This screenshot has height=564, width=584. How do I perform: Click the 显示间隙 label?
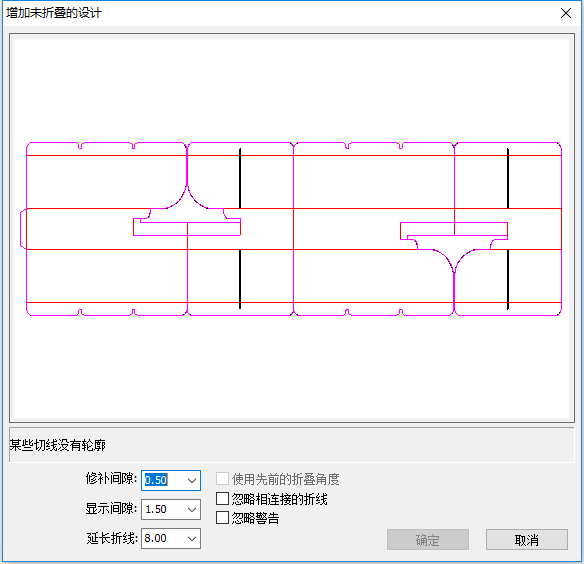(x=111, y=508)
